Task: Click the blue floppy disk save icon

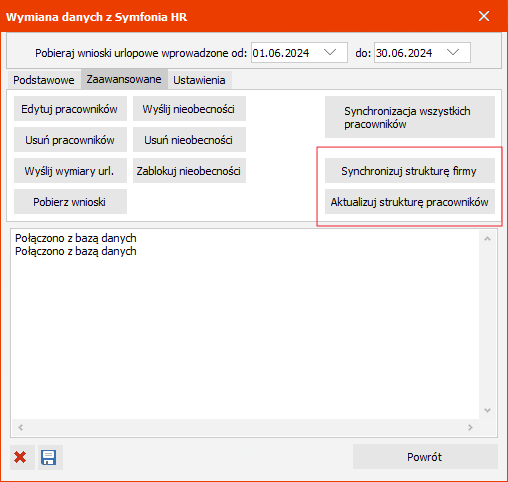Action: [49, 457]
